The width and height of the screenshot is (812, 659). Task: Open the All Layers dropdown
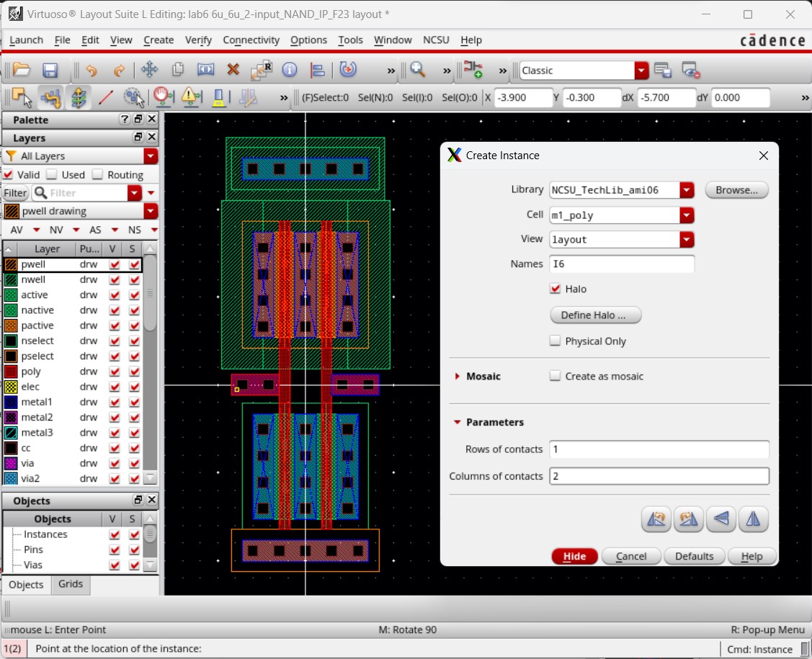tap(151, 156)
